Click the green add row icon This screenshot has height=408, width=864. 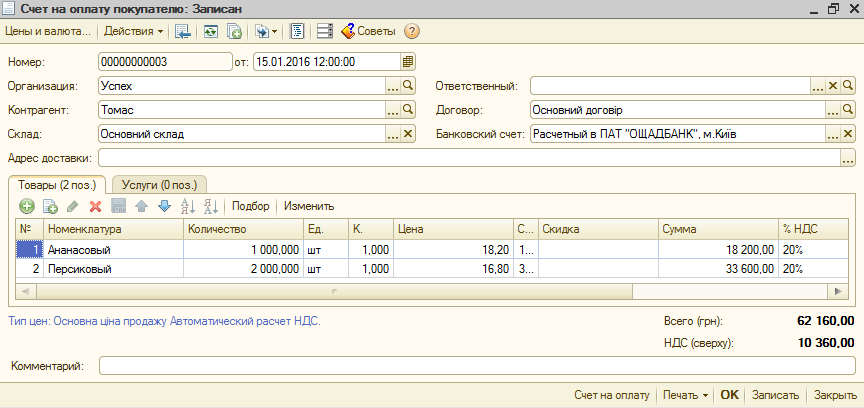27,206
